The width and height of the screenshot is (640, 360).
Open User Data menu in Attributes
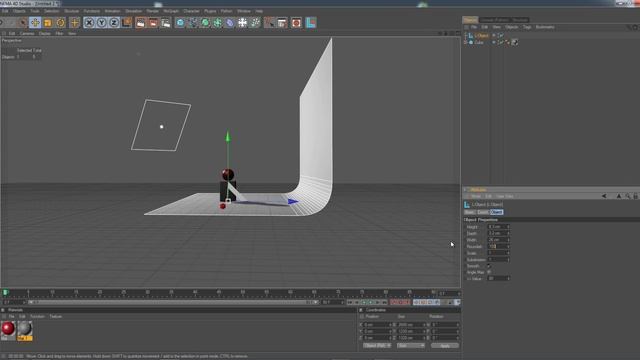[x=505, y=196]
